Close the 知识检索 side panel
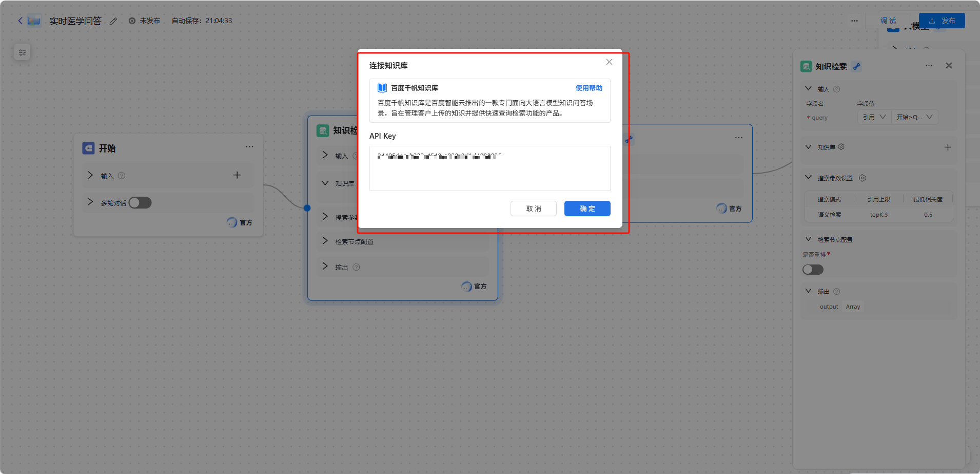 [949, 66]
